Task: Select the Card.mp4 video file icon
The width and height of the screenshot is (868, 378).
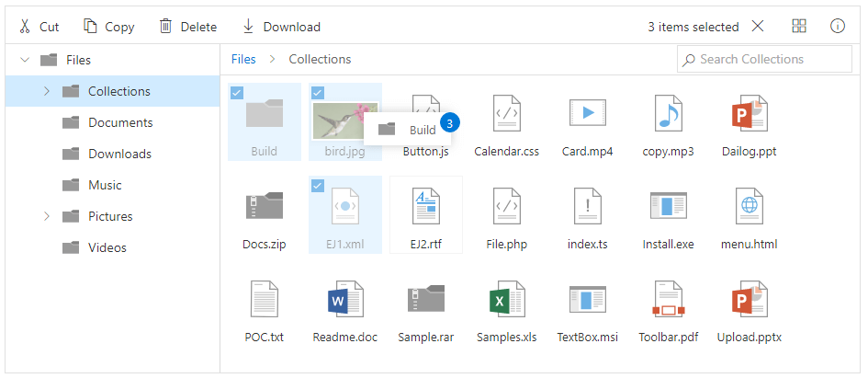Action: [587, 113]
